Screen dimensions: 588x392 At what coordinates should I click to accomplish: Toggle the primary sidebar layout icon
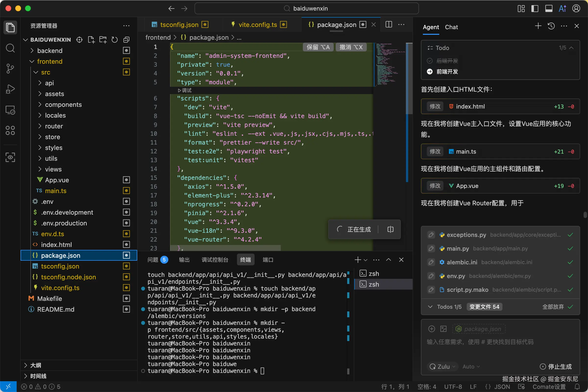(535, 9)
